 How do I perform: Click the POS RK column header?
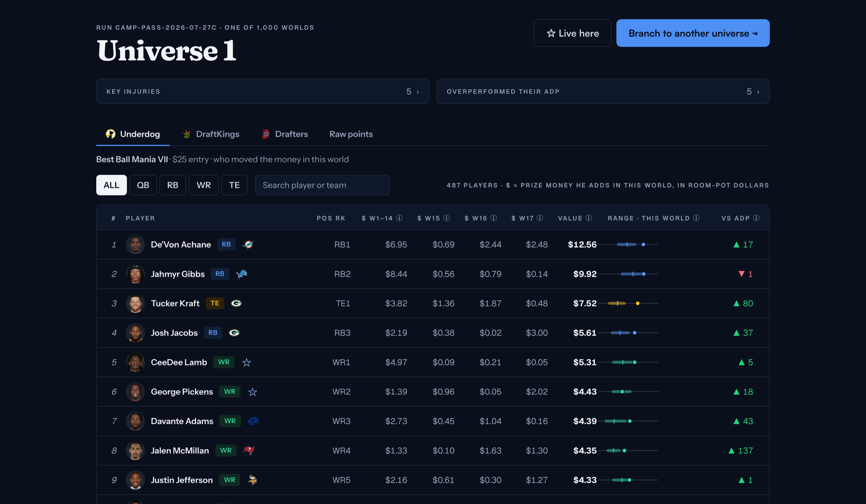[x=331, y=218]
